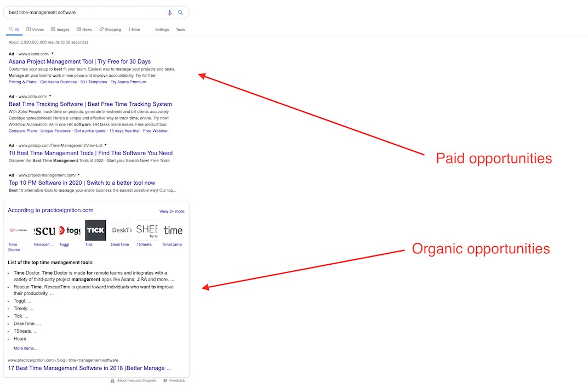Click View 3+ more in snippet
588x387 pixels.
pos(172,211)
